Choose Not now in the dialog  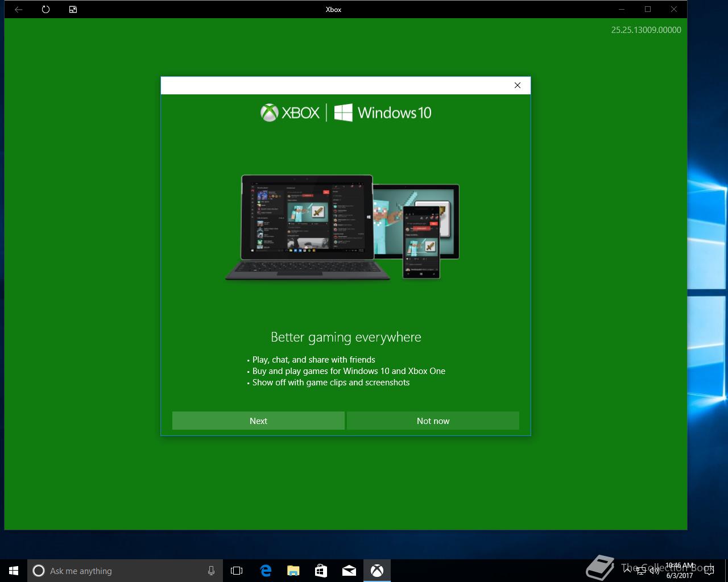(x=433, y=421)
